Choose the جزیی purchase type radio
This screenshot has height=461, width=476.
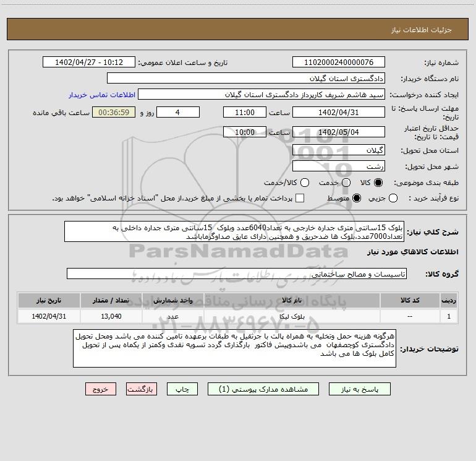pyautogui.click(x=393, y=198)
